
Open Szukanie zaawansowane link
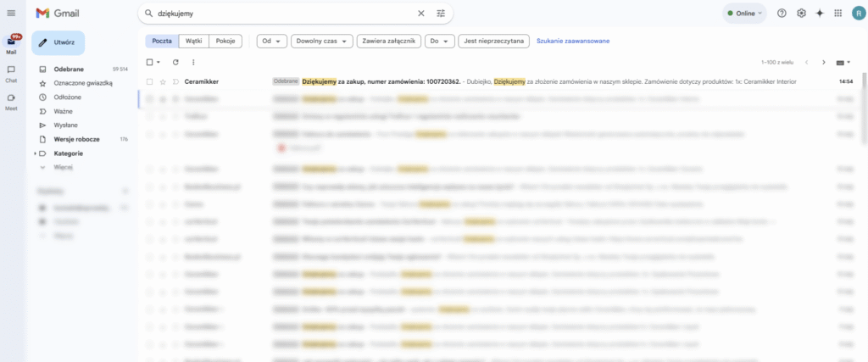tap(573, 42)
